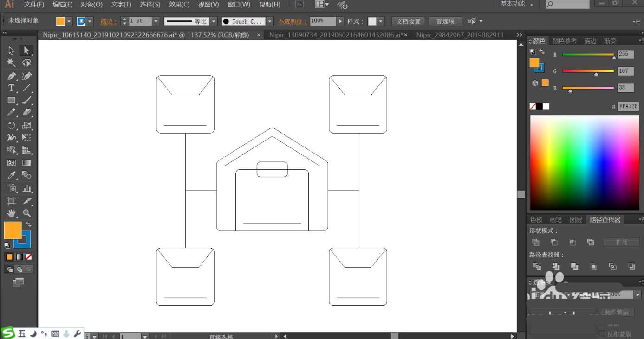The image size is (644, 339).
Task: Select the Rotate tool
Action: [x=12, y=125]
